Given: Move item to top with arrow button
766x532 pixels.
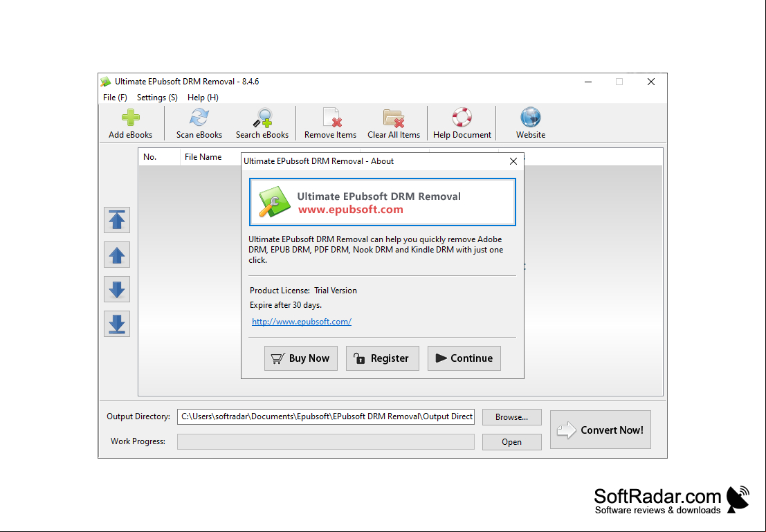Looking at the screenshot, I should click(117, 220).
